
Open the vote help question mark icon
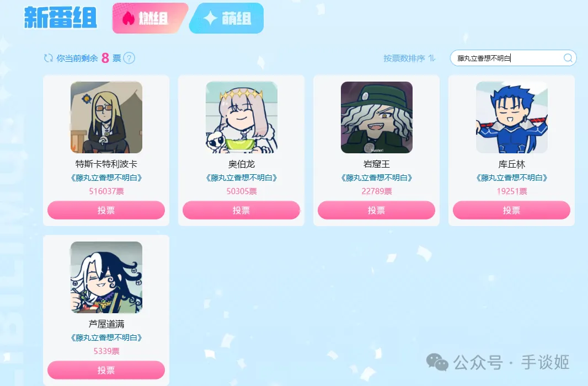129,58
